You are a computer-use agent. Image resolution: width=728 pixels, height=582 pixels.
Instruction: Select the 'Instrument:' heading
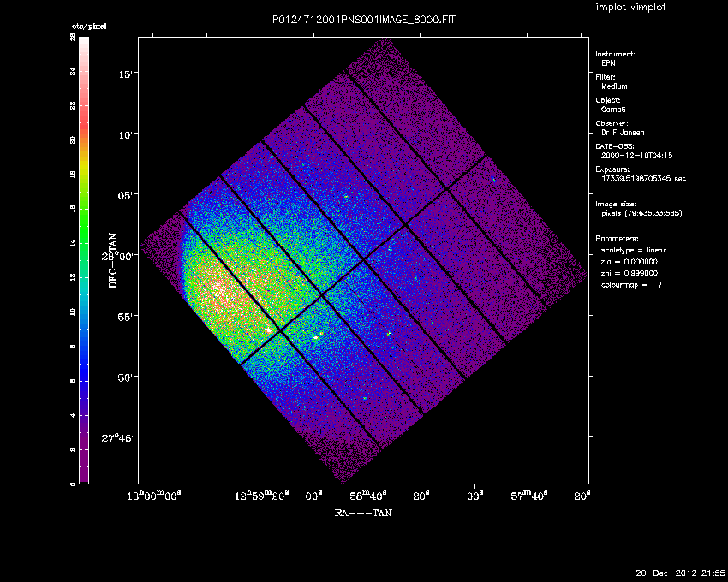pyautogui.click(x=615, y=54)
